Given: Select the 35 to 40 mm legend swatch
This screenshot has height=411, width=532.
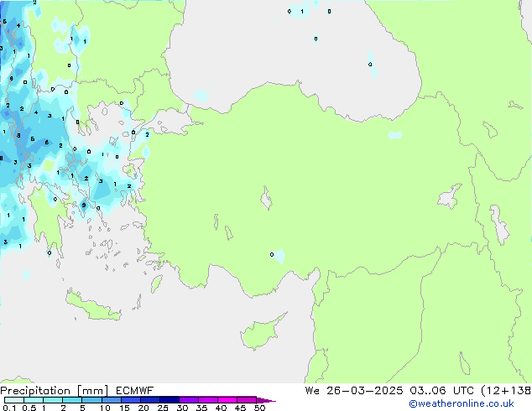Looking at the screenshot, I should coord(208,400).
